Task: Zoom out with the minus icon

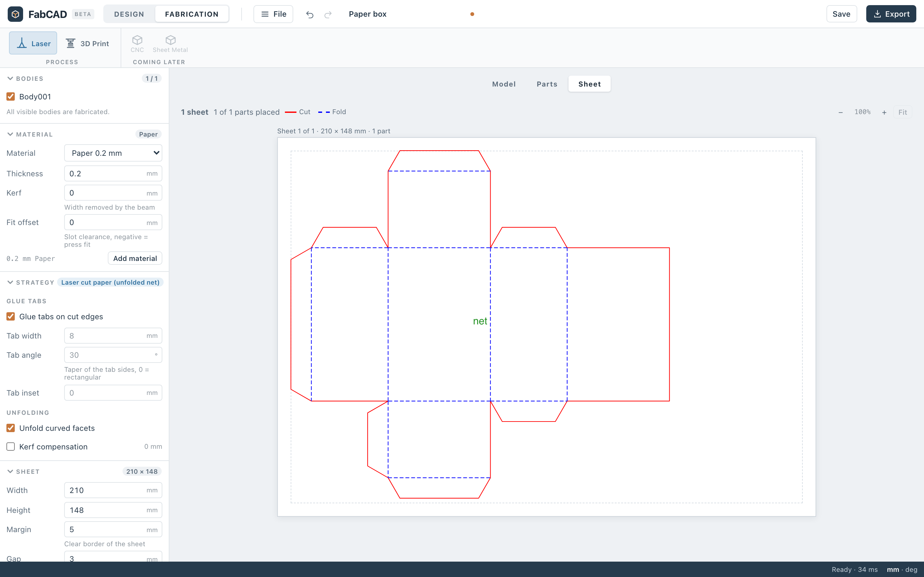Action: tap(840, 112)
